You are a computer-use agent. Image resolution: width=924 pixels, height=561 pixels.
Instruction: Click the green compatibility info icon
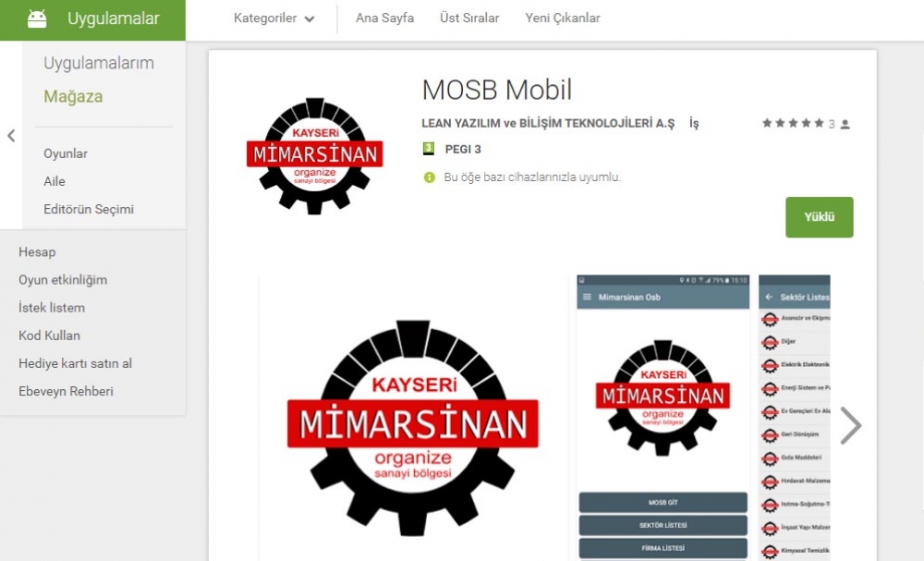click(430, 177)
